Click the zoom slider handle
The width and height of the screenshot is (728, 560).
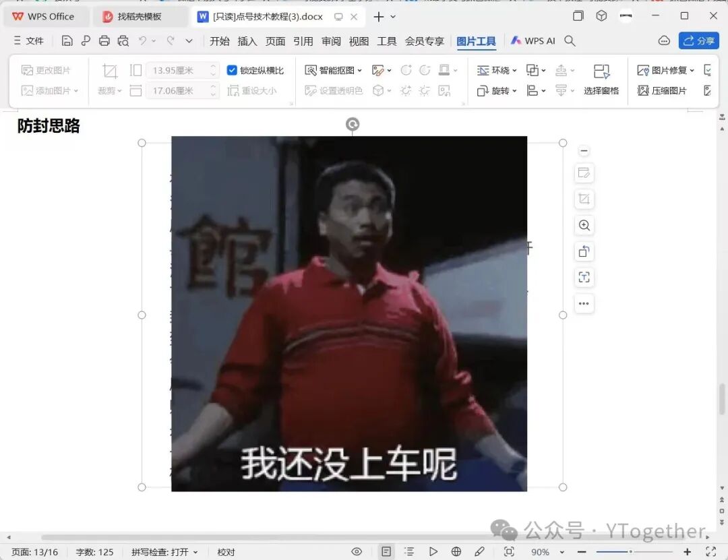[x=630, y=552]
